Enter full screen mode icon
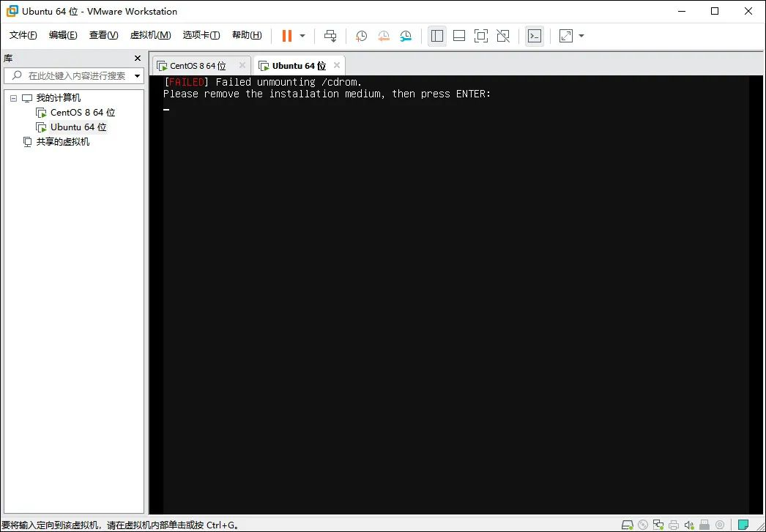The image size is (766, 532). [481, 36]
